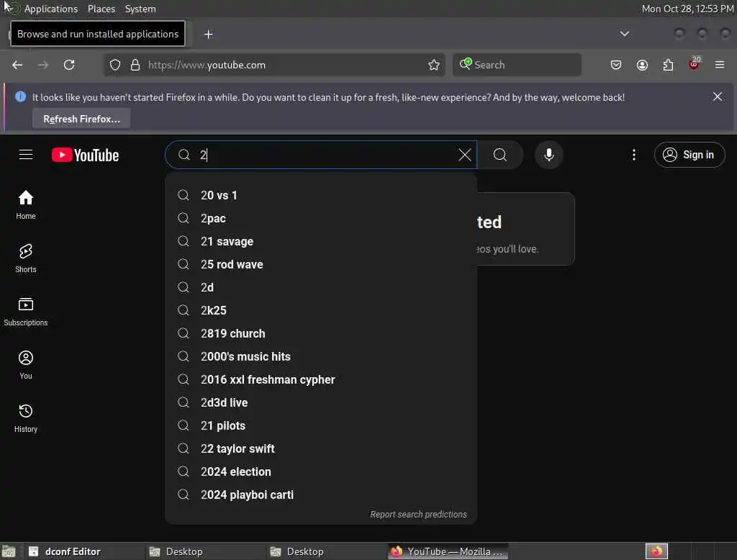The image size is (737, 560).
Task: Select suggestion "2d"
Action: (321, 287)
